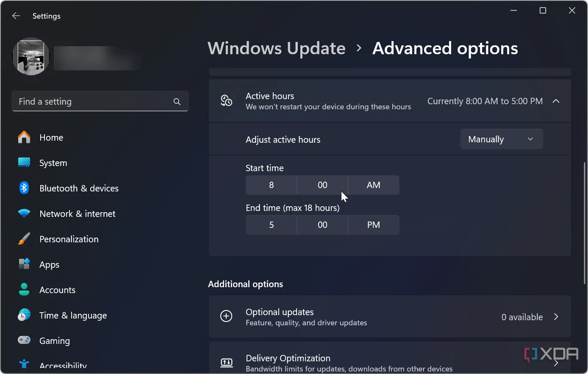The image size is (588, 374).
Task: Click the search magnifier icon
Action: [x=177, y=102]
